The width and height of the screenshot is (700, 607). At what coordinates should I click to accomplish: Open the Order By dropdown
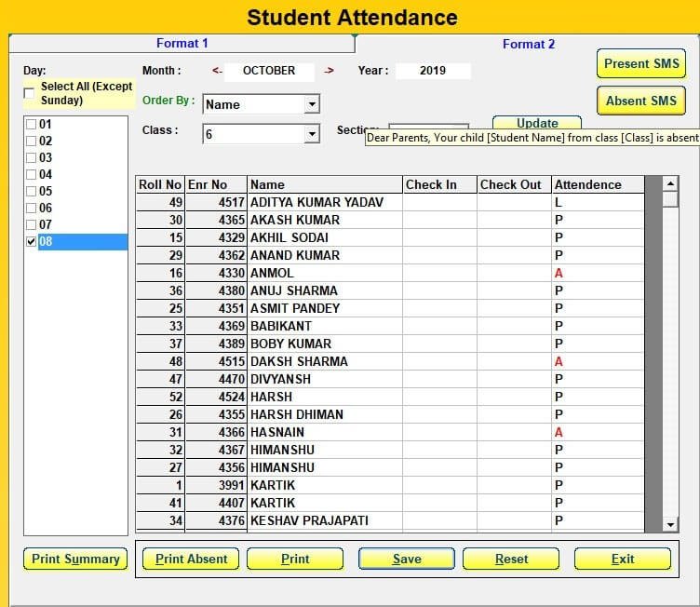[x=312, y=104]
